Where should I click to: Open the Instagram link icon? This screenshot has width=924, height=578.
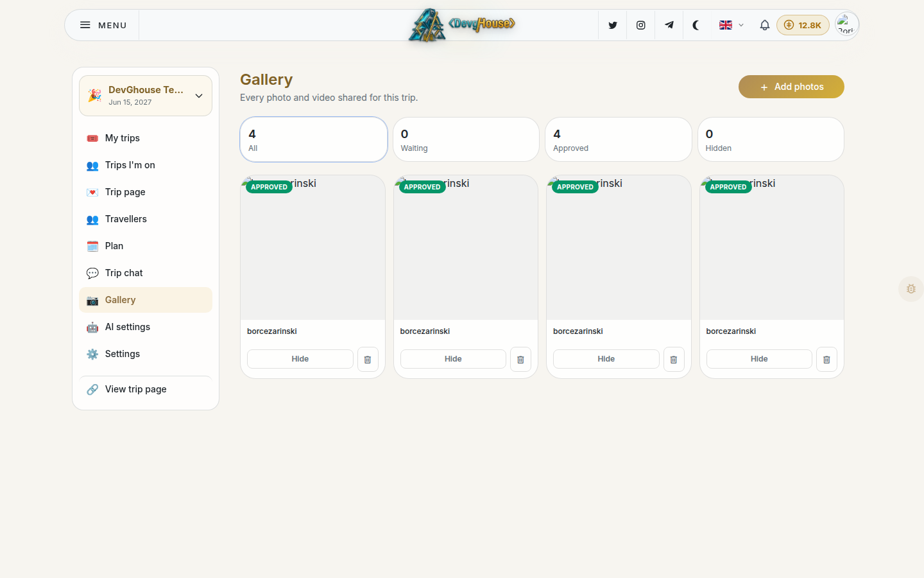click(x=640, y=25)
